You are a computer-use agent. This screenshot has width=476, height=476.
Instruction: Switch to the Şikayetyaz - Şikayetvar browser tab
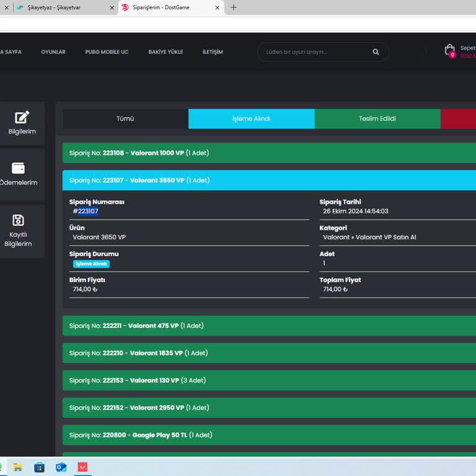62,7
